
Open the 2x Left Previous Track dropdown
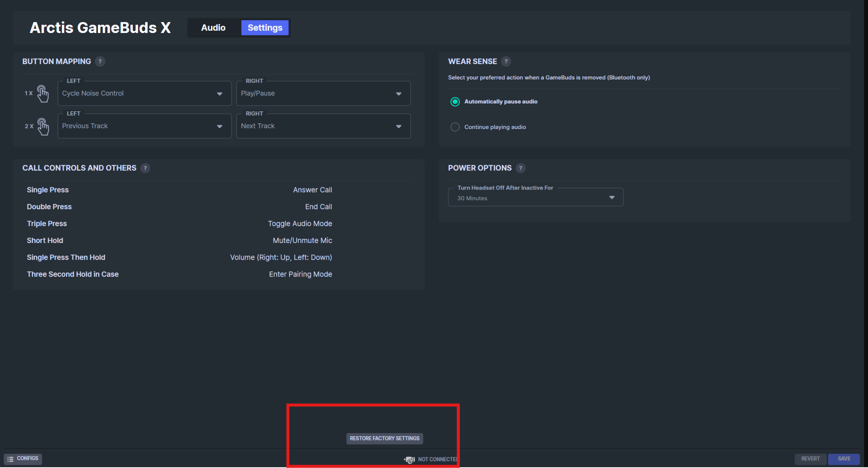(x=145, y=126)
